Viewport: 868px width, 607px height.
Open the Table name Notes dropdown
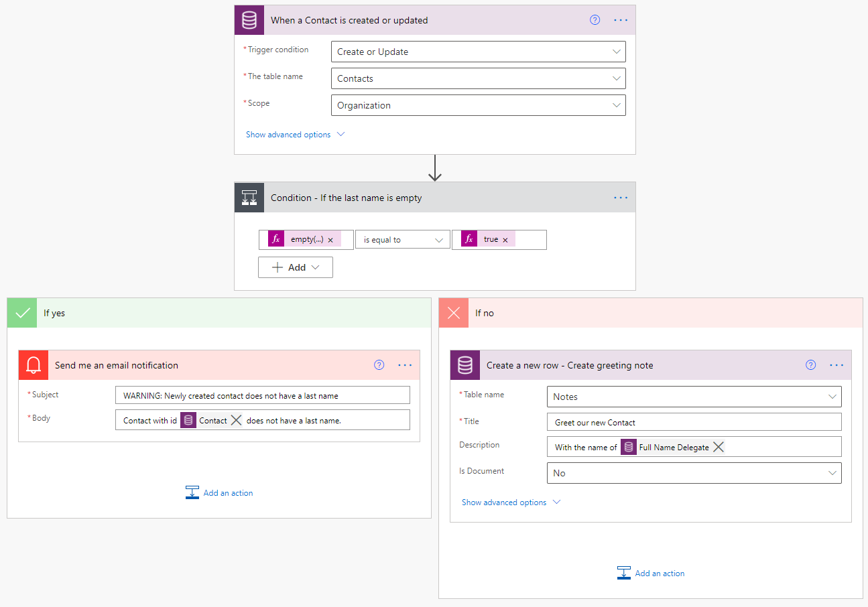(694, 397)
